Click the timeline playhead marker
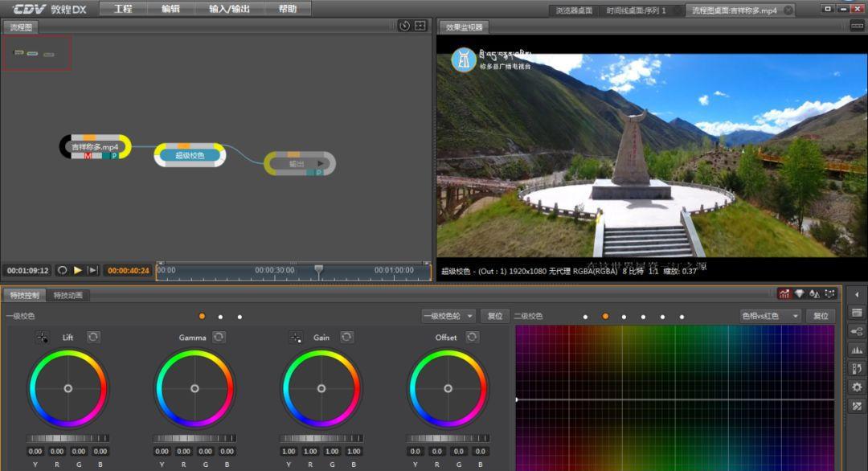 (319, 270)
